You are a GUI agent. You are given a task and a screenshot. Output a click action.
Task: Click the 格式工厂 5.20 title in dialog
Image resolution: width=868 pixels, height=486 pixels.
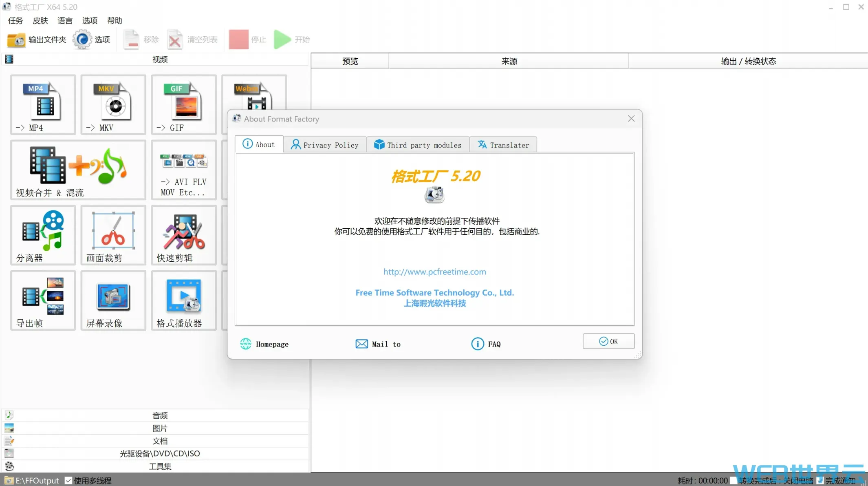tap(435, 176)
